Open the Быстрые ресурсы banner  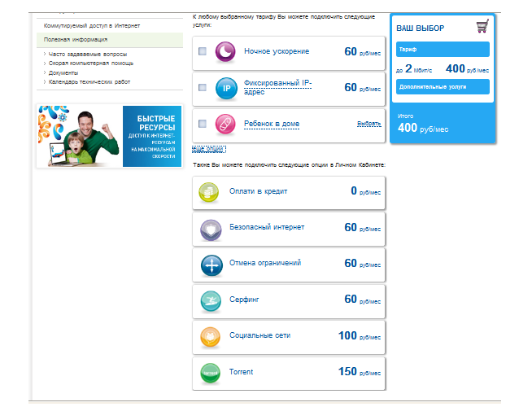coord(109,136)
